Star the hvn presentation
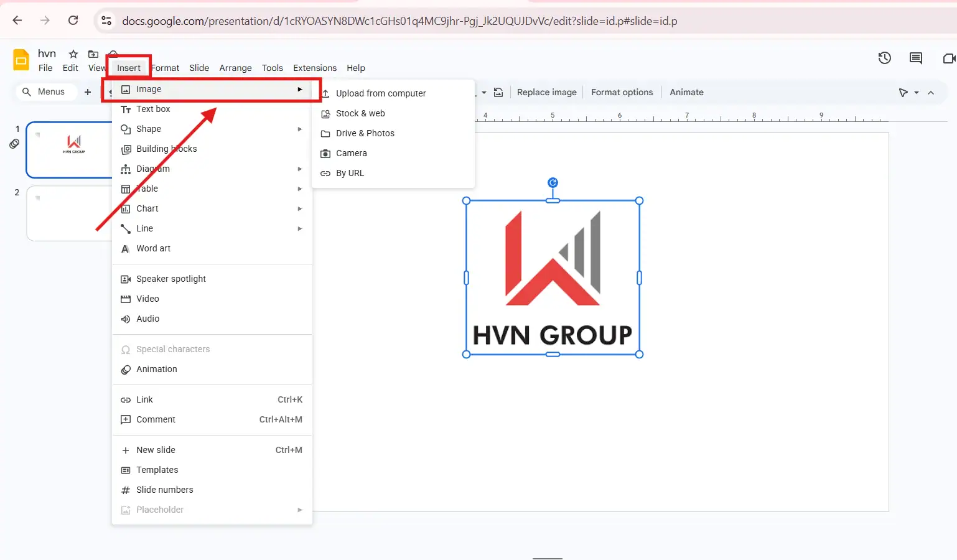The height and width of the screenshot is (560, 957). 73,54
